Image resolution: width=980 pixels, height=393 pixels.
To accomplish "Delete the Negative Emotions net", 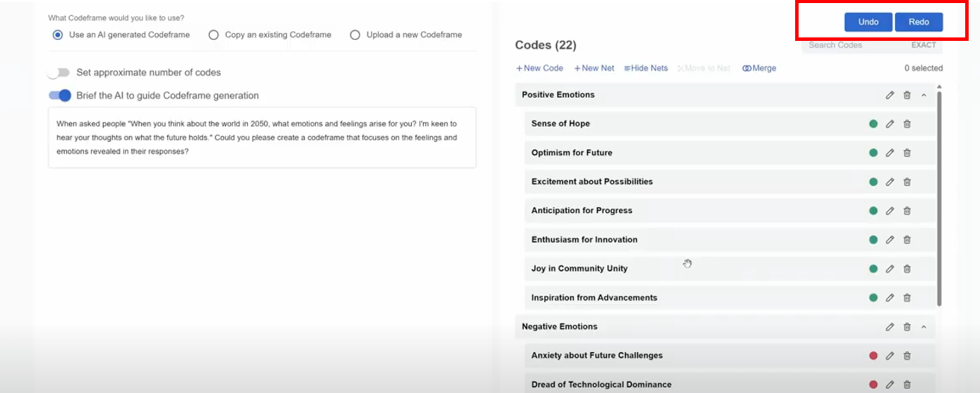I will point(907,327).
